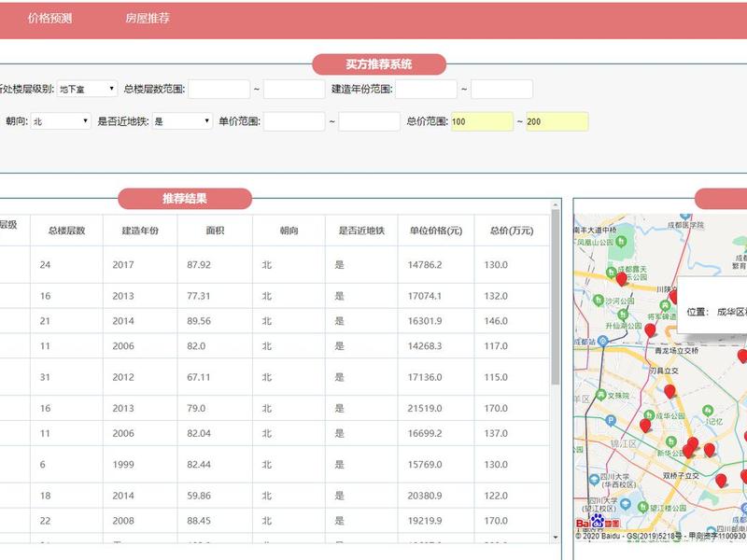
Task: Click the red pin right of 双桥子立交
Action: click(721, 481)
